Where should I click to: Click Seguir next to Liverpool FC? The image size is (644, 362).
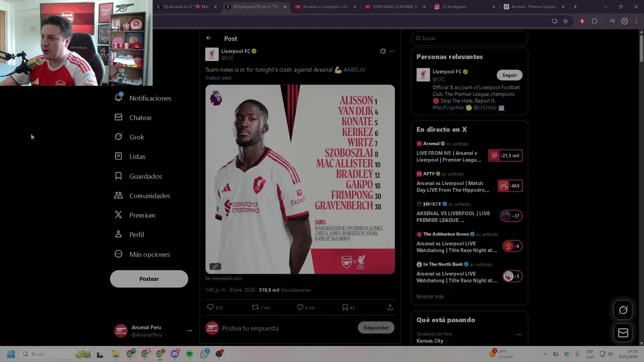(510, 75)
